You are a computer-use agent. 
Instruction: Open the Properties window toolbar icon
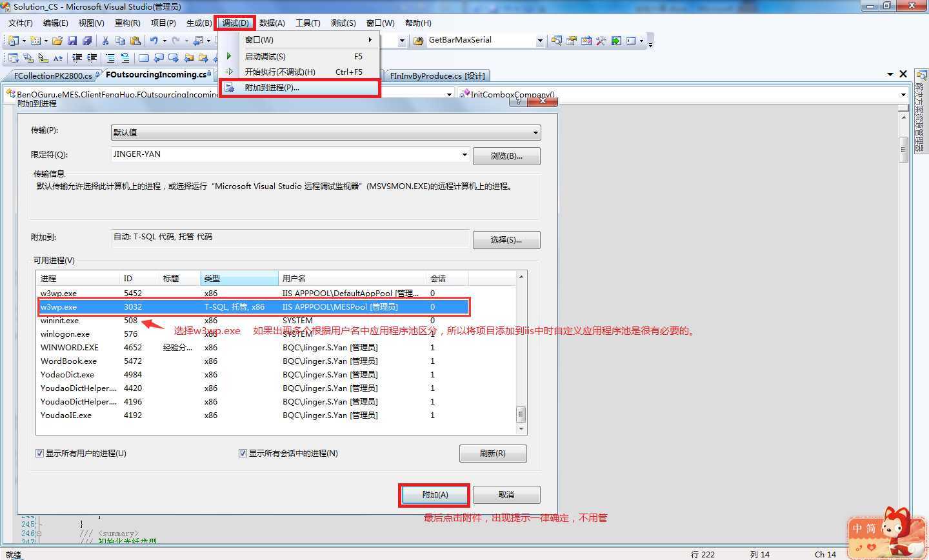[572, 41]
